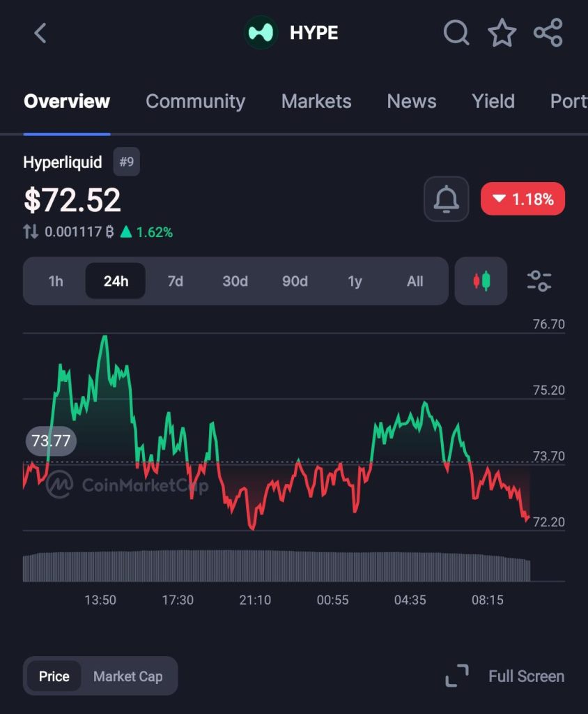Select the 7d time range
Screen dimensions: 588x714
[176, 281]
